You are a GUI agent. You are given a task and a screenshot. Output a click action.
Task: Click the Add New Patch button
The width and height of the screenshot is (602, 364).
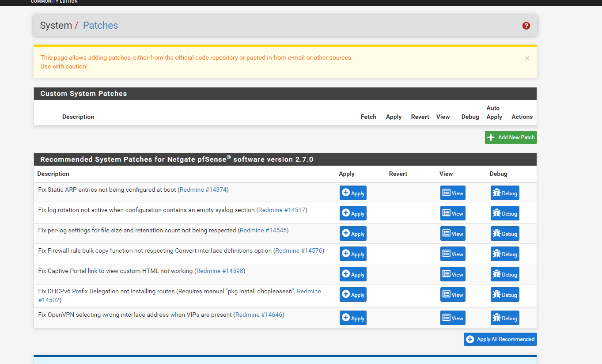511,137
